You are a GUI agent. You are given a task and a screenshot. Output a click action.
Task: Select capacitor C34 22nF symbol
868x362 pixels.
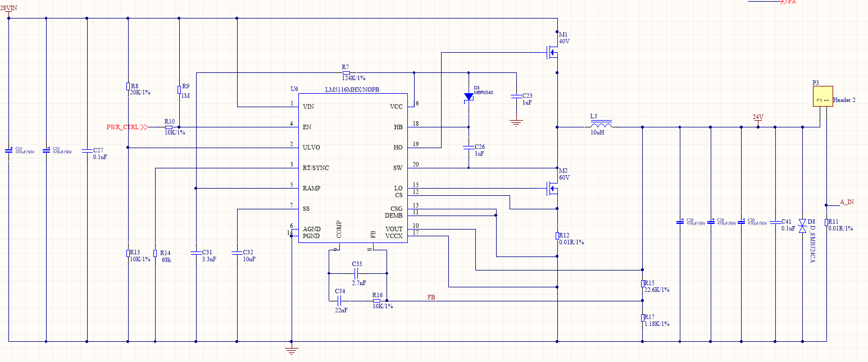tap(339, 301)
